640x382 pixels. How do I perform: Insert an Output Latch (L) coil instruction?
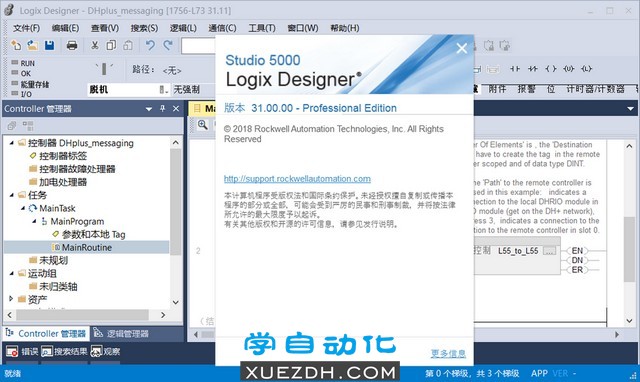(x=587, y=69)
